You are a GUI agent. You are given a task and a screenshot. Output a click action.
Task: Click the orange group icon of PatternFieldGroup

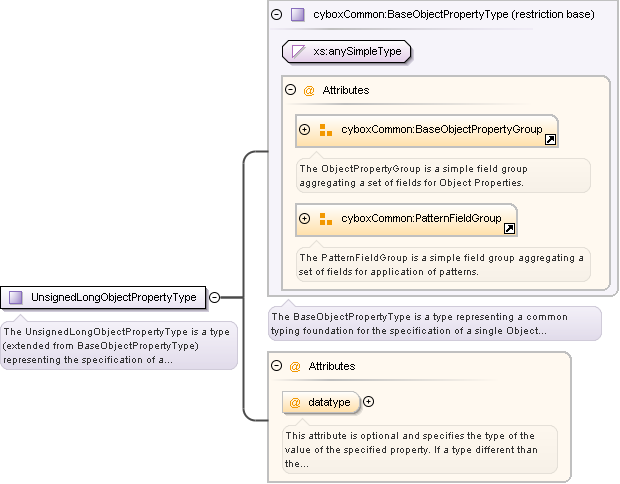click(x=326, y=219)
